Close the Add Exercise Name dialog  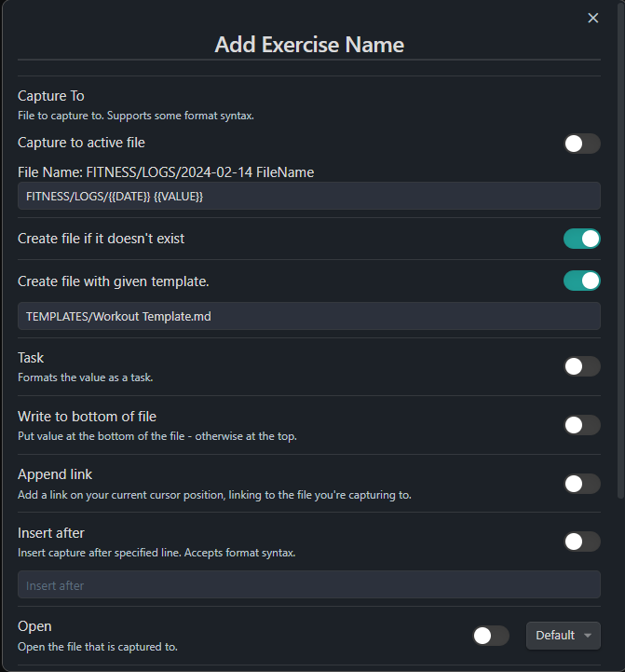point(592,18)
